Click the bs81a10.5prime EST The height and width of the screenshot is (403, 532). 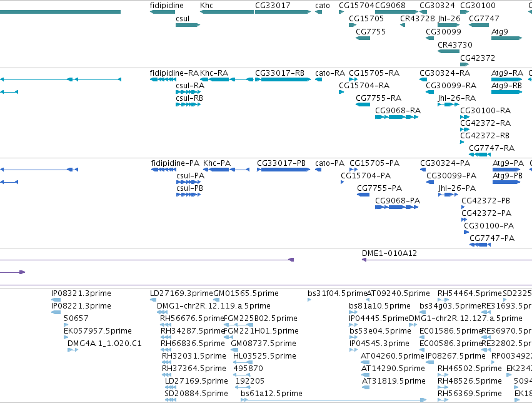pos(353,312)
